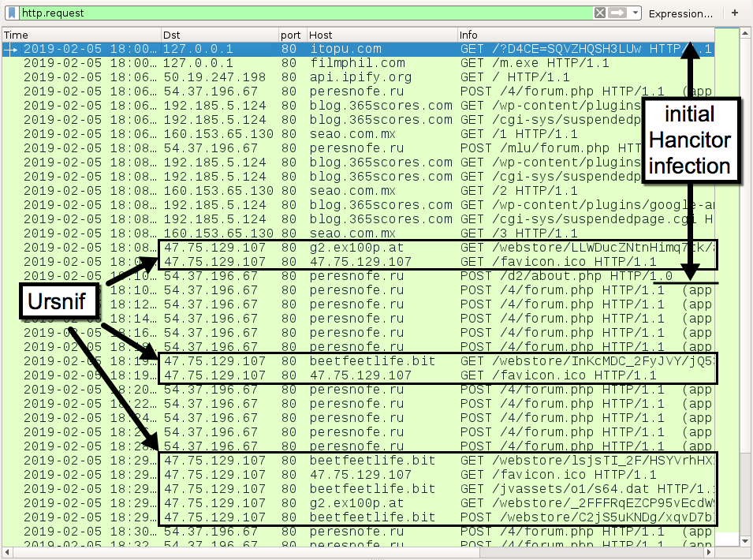The width and height of the screenshot is (753, 560).
Task: Click inside the http.request filter field
Action: [300, 13]
